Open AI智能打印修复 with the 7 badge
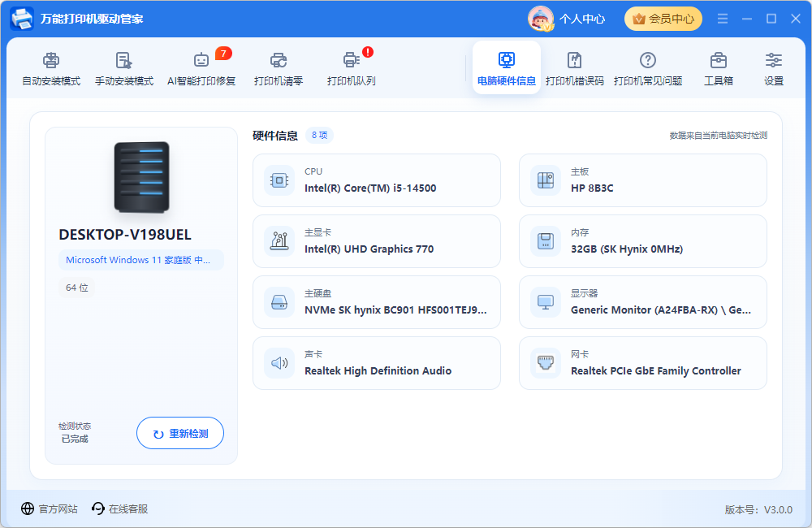Image resolution: width=812 pixels, height=528 pixels. pos(201,68)
